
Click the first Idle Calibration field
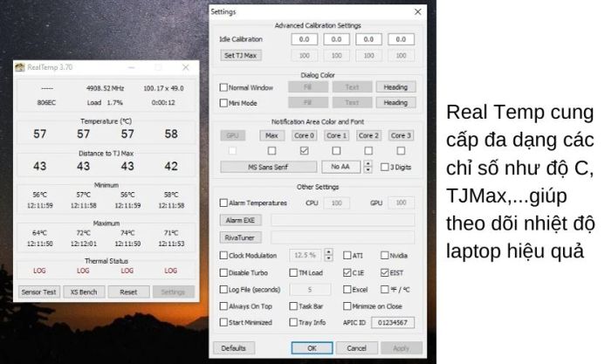304,39
